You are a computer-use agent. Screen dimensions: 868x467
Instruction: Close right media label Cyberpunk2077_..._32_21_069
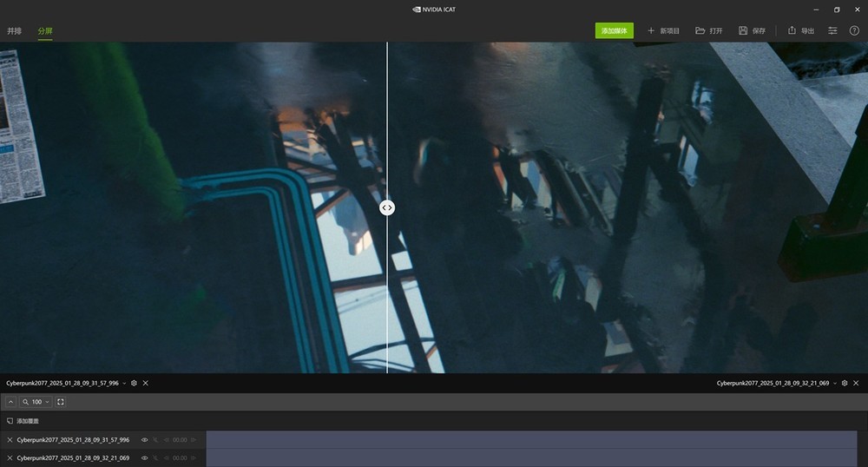(856, 383)
